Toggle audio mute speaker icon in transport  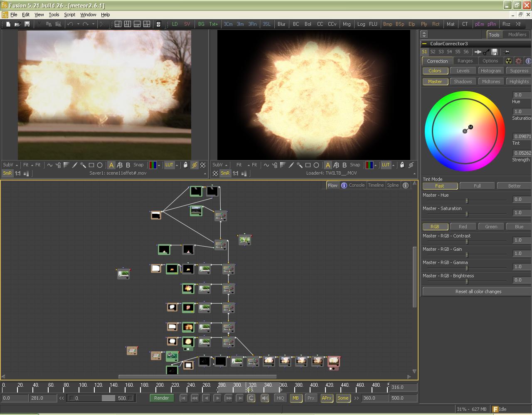click(265, 398)
